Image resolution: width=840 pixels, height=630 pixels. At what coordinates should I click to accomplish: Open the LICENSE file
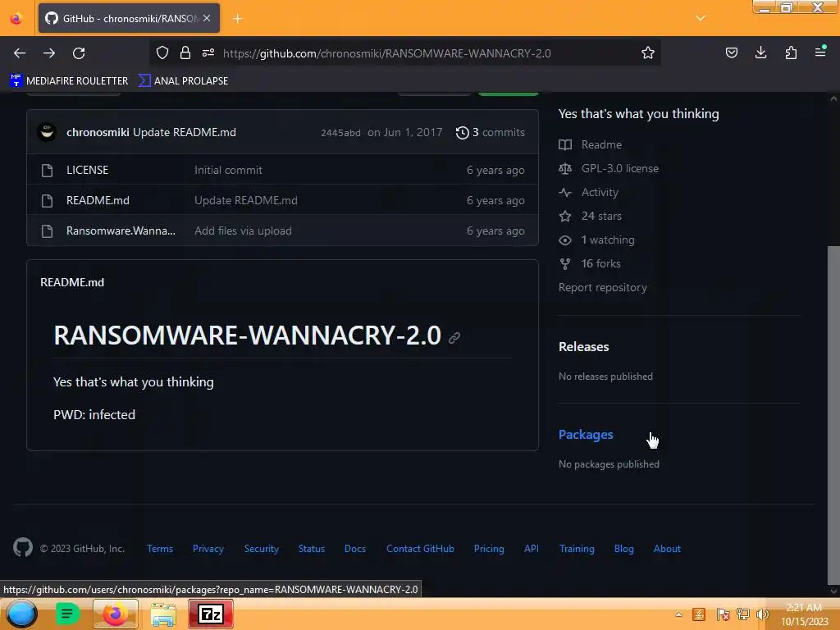coord(87,170)
